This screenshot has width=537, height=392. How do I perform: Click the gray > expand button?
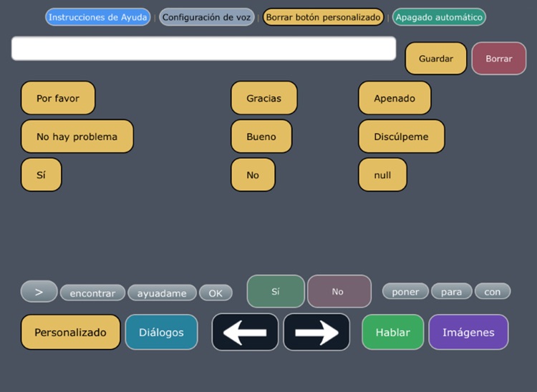point(39,291)
